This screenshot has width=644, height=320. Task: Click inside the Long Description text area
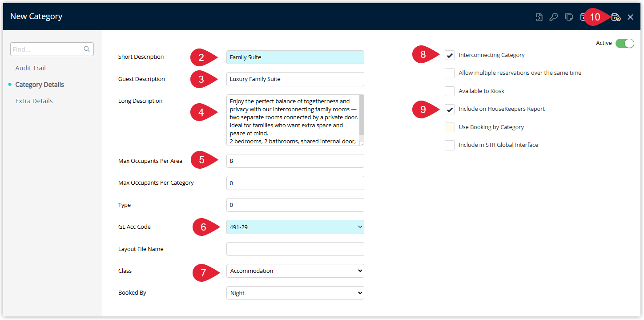(292, 120)
